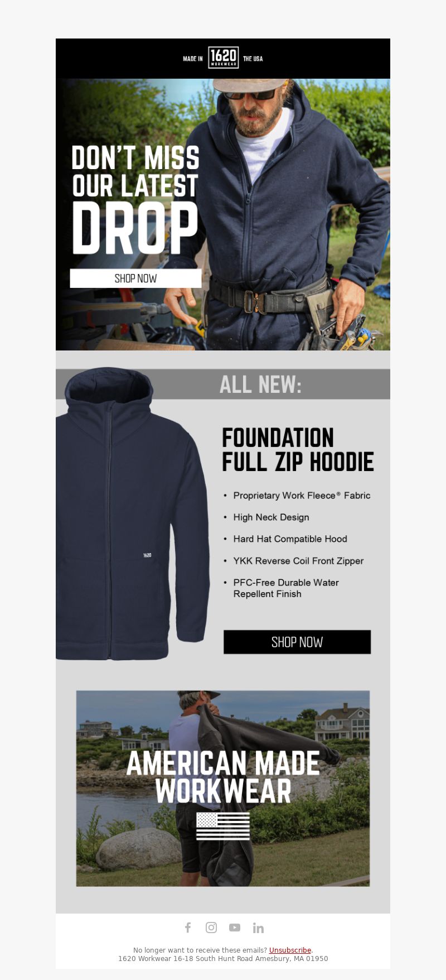Click the Don't Miss Our Latest Drop headline
The image size is (446, 980).
(135, 199)
